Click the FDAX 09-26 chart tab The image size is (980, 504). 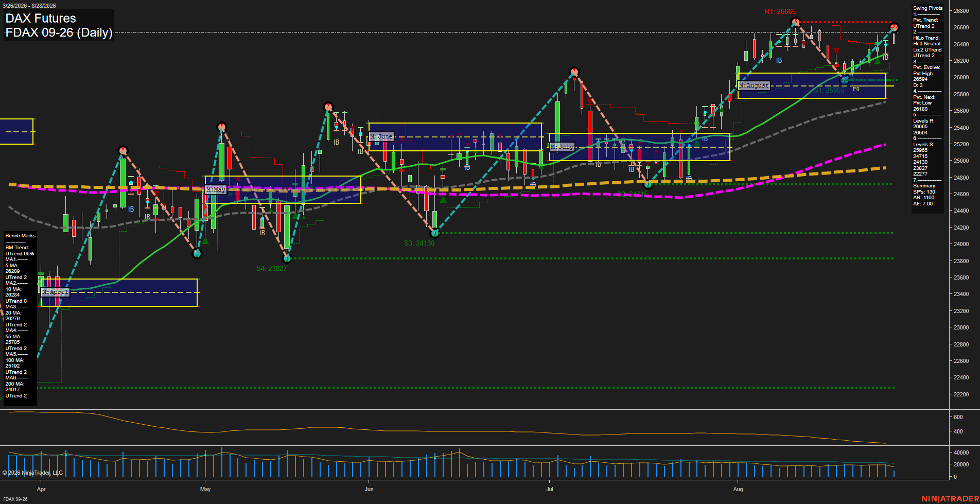[15, 499]
